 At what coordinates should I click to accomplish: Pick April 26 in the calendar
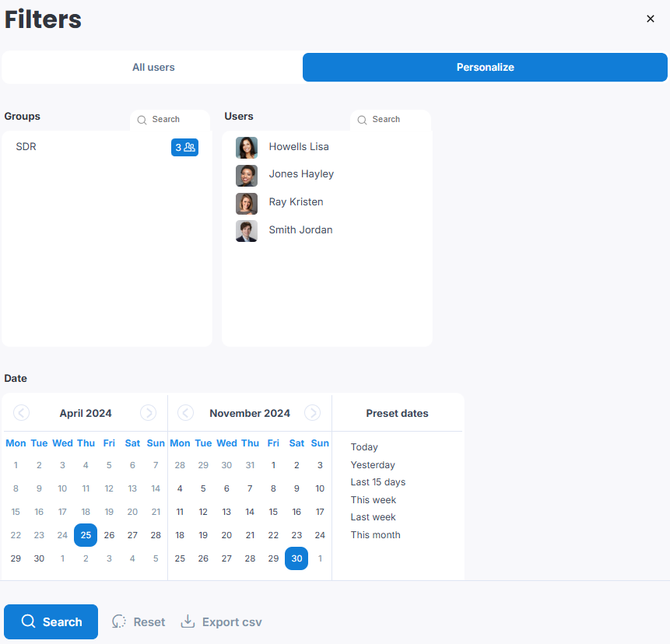(109, 535)
